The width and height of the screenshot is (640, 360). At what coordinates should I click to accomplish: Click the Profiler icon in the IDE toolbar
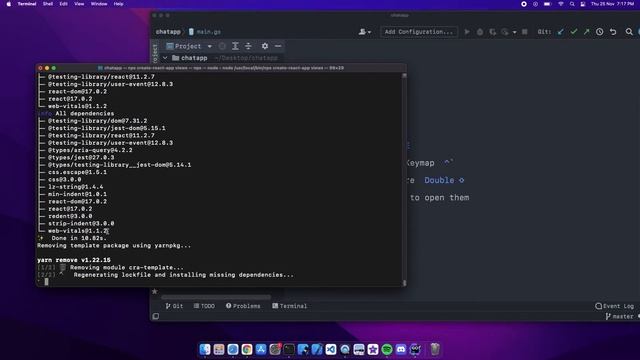[x=505, y=32]
